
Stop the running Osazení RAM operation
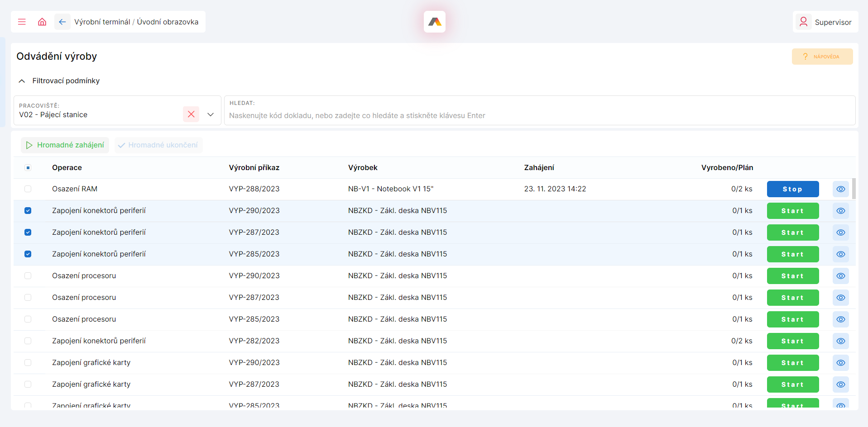(792, 189)
